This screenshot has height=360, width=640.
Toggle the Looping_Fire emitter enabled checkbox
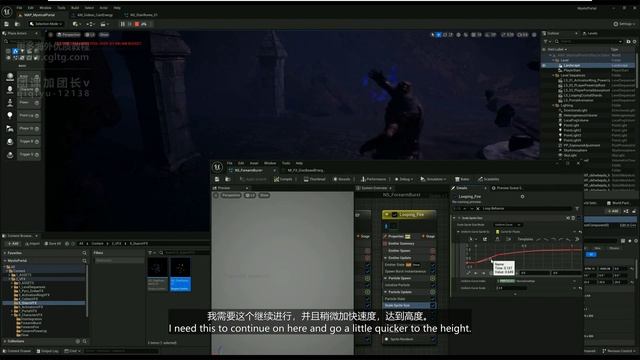click(394, 215)
